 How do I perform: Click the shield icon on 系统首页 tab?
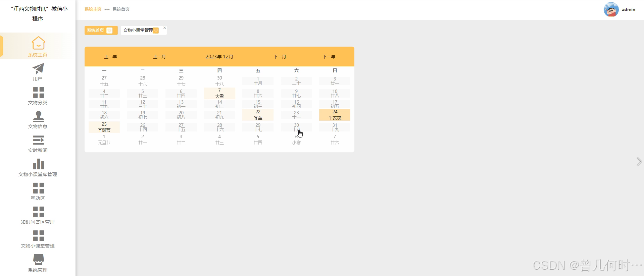pyautogui.click(x=109, y=31)
